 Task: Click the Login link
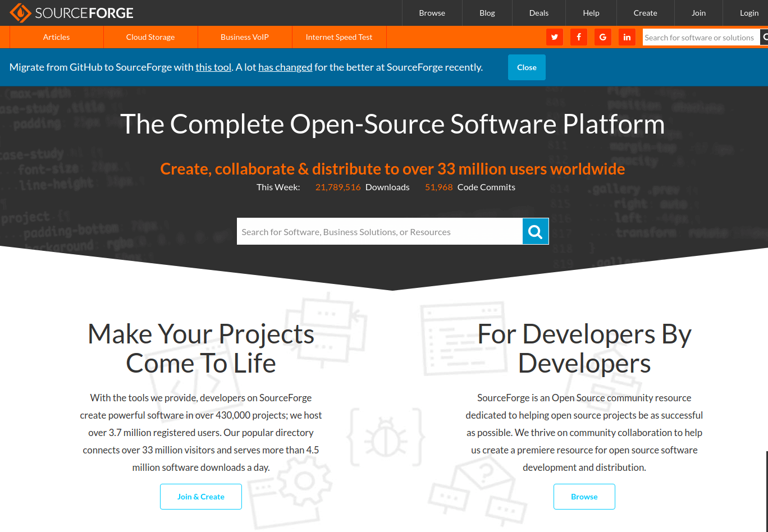click(x=749, y=13)
